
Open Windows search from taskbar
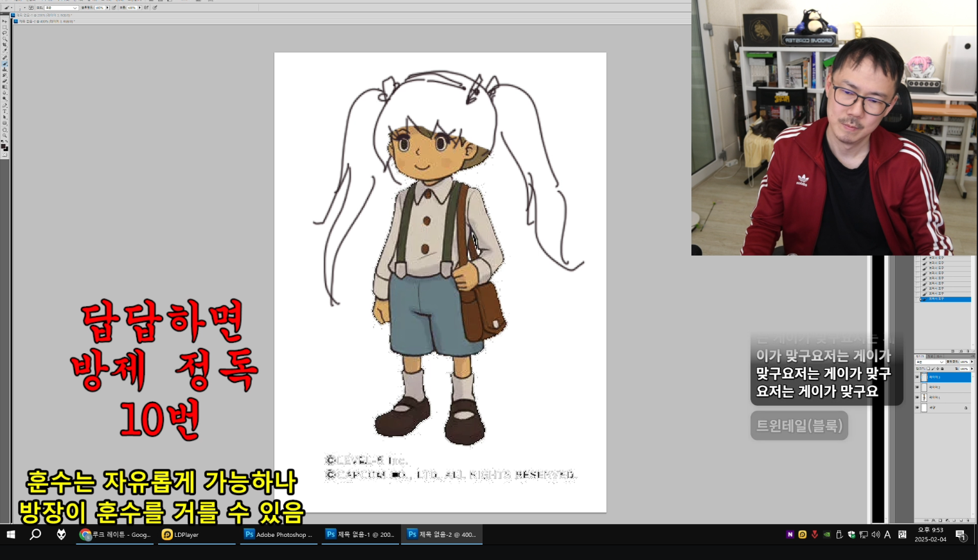click(x=35, y=534)
